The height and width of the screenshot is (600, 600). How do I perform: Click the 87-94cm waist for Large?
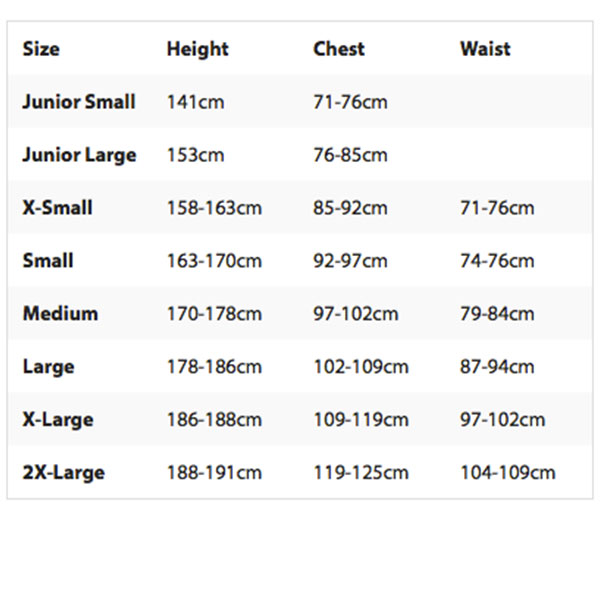click(497, 367)
